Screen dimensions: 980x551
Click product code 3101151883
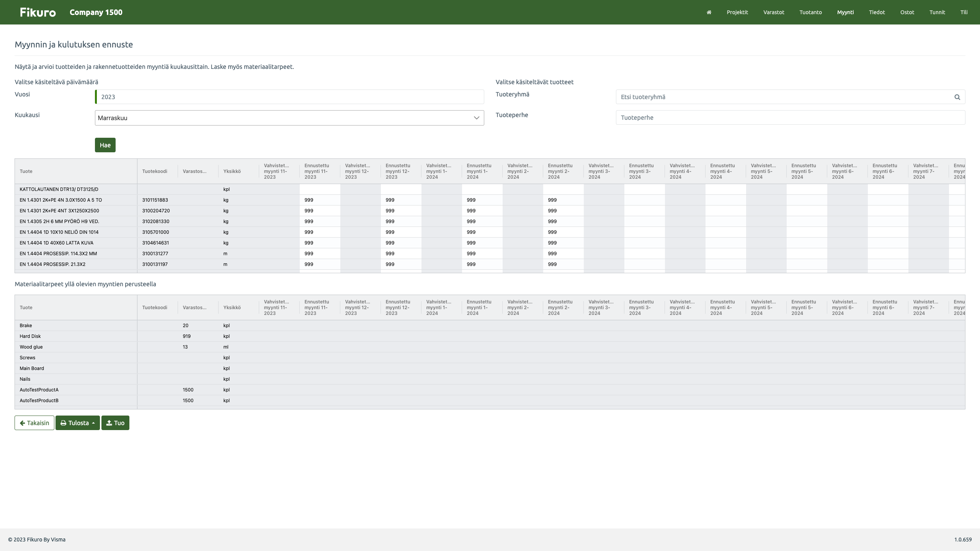155,200
